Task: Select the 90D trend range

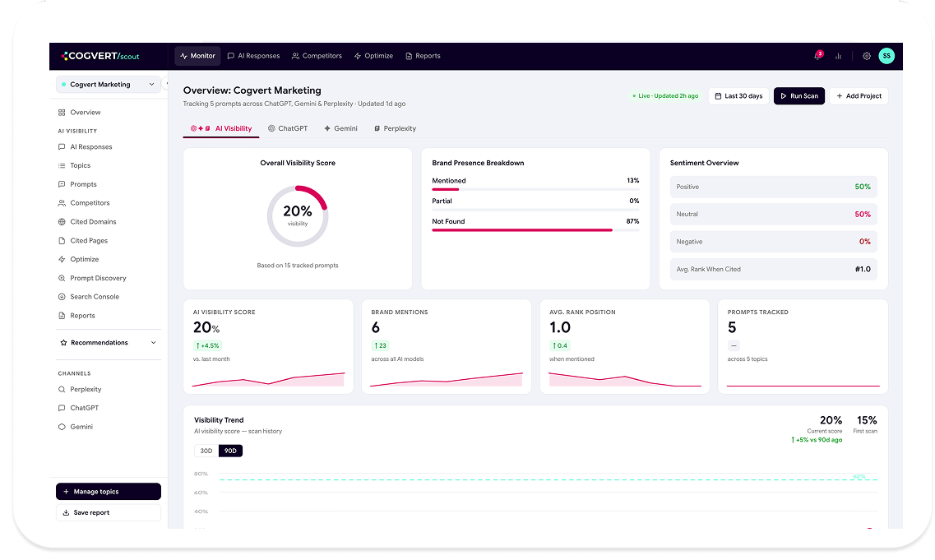Action: [231, 451]
